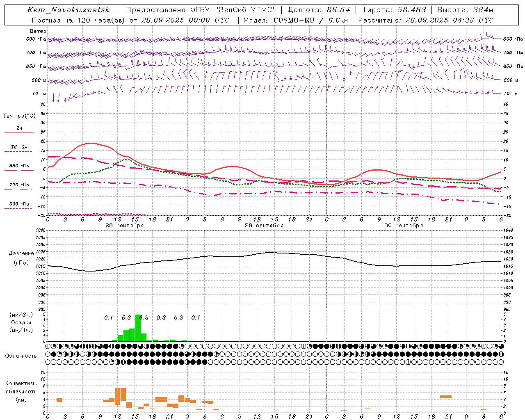Click the Модель COSMO-RU / 6.6км label
The width and height of the screenshot is (525, 420).
pos(295,20)
